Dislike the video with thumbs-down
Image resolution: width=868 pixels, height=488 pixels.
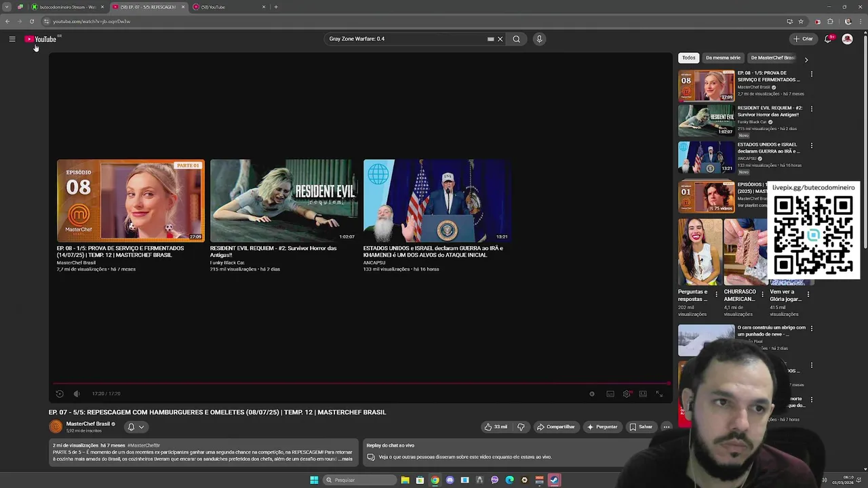(521, 427)
